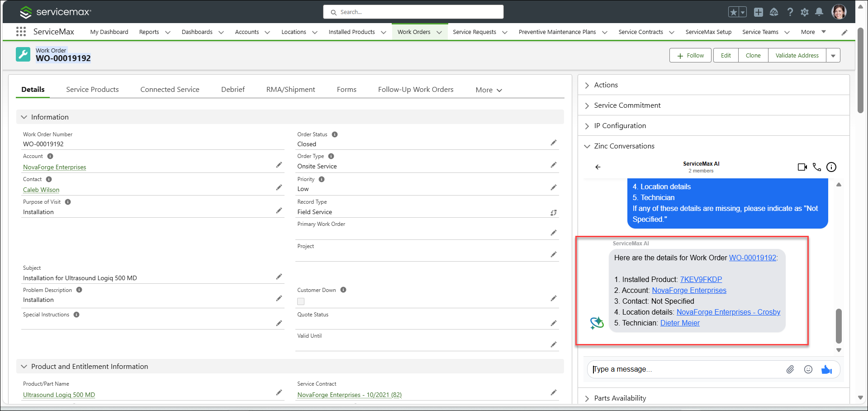Screen dimensions: 868x411
Task: Send a thumbs-up reaction
Action: coord(827,369)
